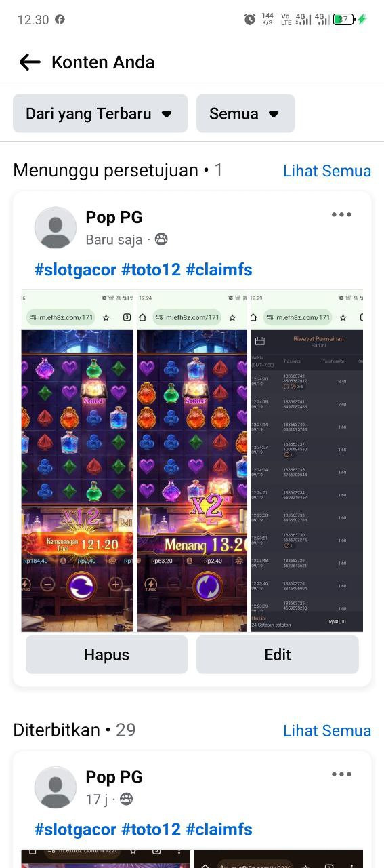Tap the audience group icon beside Baru saja
Image resolution: width=384 pixels, height=868 pixels.
click(x=161, y=239)
